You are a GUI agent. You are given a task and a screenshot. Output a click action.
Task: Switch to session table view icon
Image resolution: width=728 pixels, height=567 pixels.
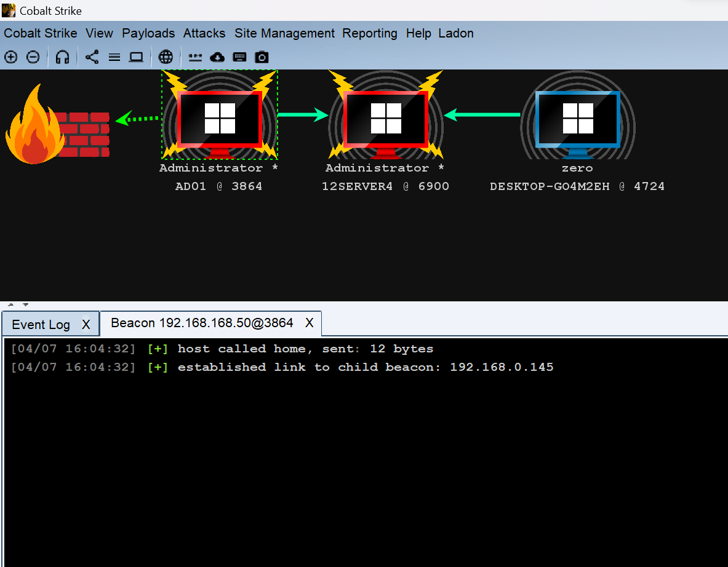(114, 57)
